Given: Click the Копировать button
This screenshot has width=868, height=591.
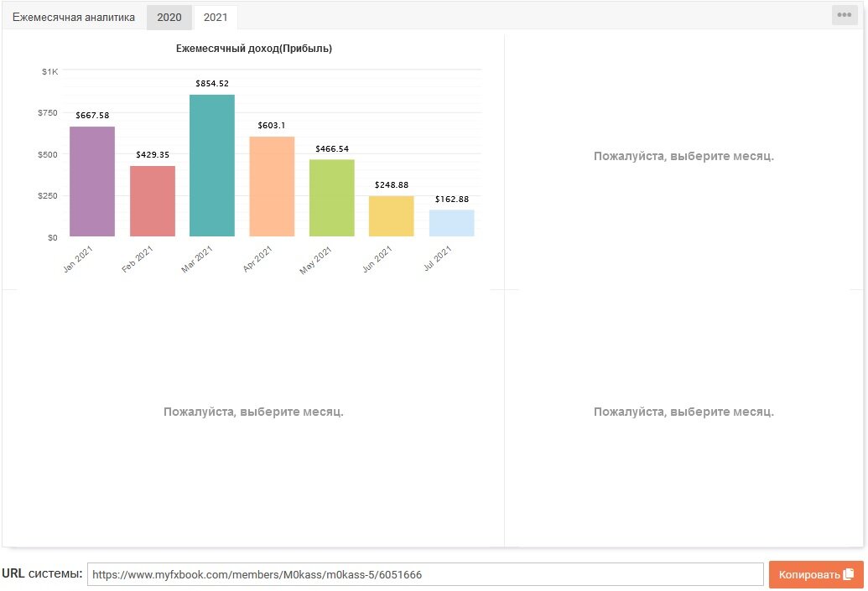Looking at the screenshot, I should pyautogui.click(x=816, y=574).
